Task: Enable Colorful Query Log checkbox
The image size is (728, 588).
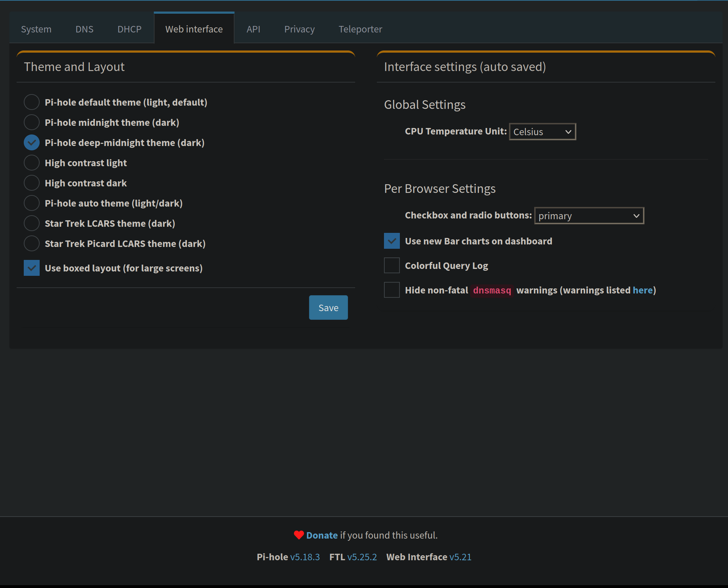Action: tap(392, 266)
